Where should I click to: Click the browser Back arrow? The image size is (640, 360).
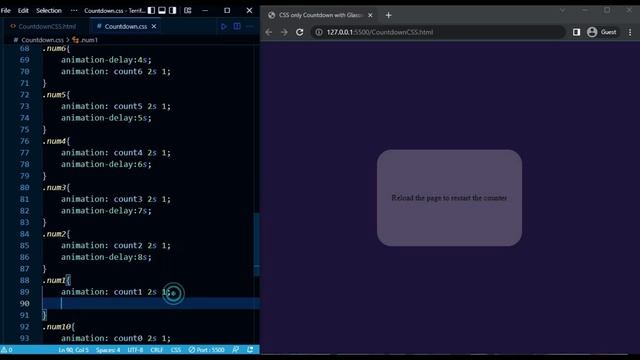click(269, 32)
